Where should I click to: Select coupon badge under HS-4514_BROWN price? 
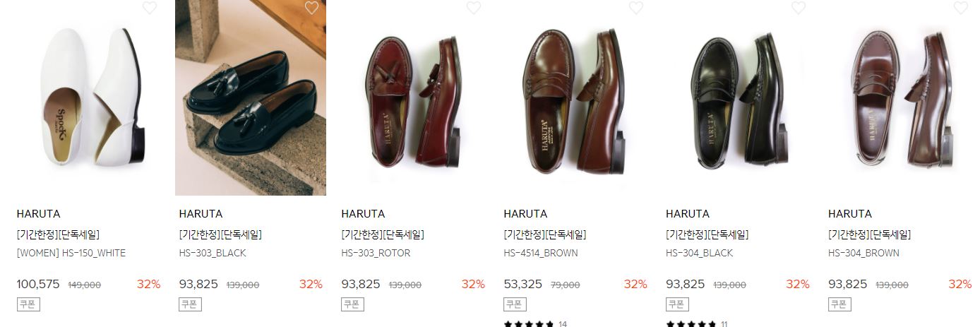click(515, 304)
